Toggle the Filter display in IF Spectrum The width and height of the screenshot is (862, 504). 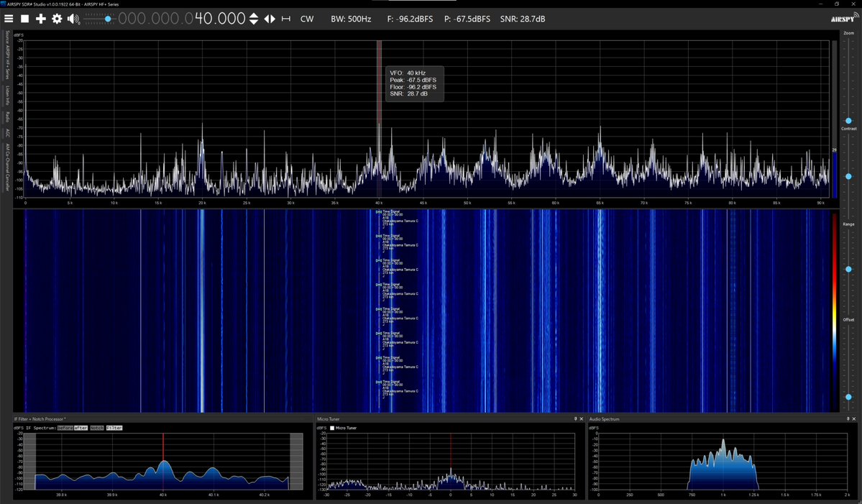114,428
